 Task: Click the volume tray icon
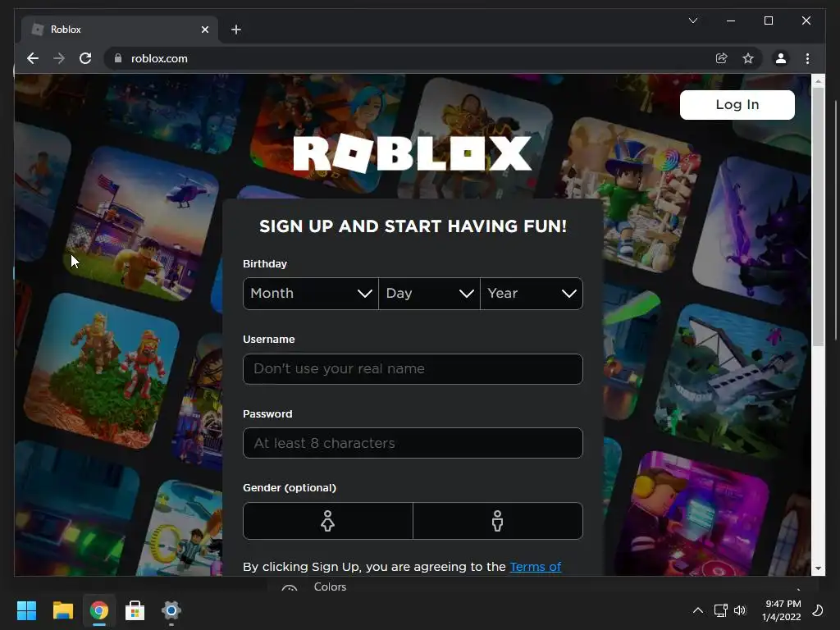click(740, 610)
